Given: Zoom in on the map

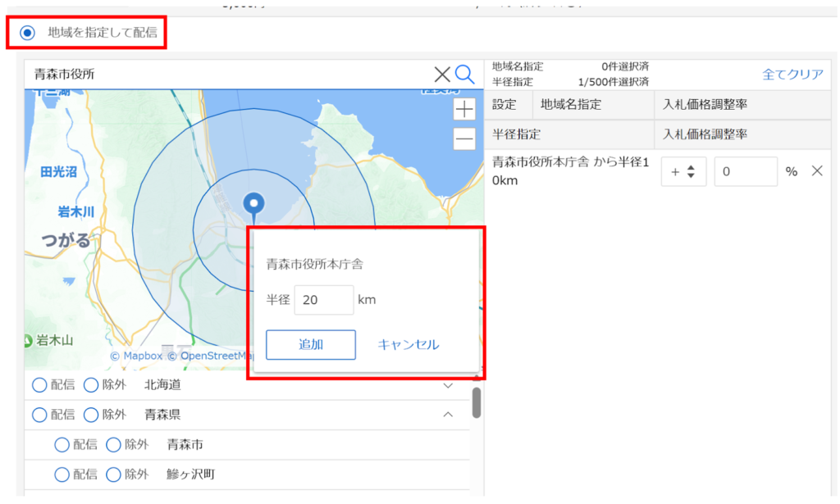Looking at the screenshot, I should [x=464, y=109].
